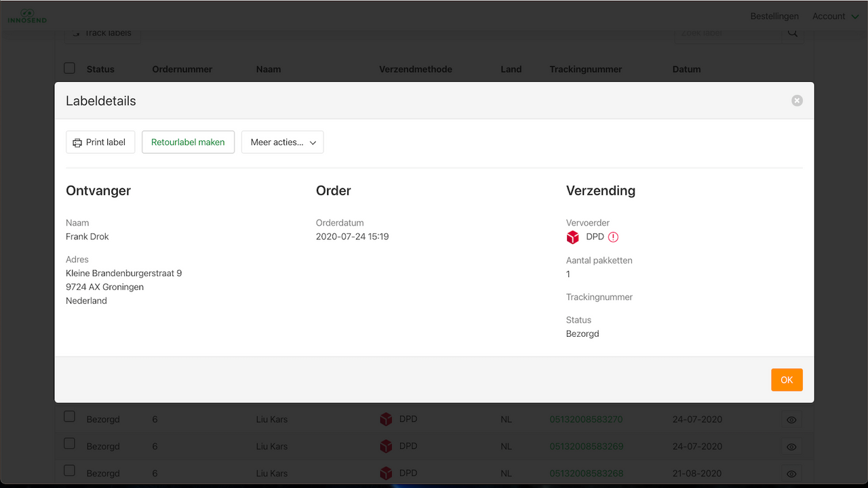
Task: Close the Labeldetails dialog with the X
Action: coord(797,100)
